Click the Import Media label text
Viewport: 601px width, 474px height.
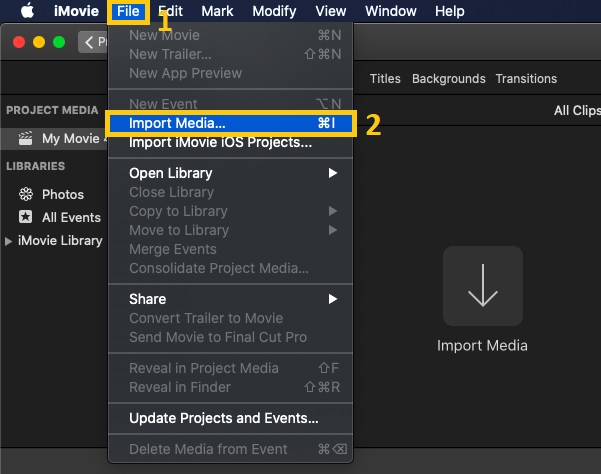482,346
